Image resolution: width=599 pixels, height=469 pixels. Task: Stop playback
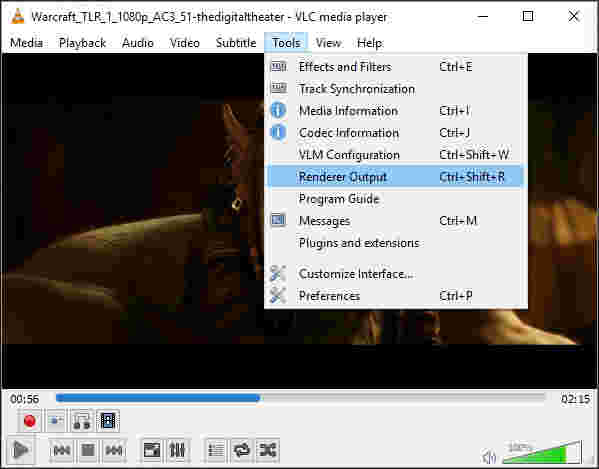pos(88,451)
